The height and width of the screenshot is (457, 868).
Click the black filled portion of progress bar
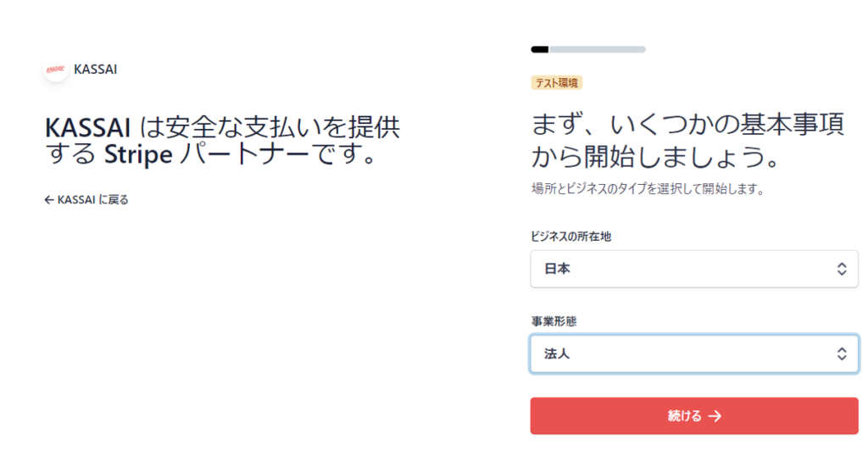540,49
